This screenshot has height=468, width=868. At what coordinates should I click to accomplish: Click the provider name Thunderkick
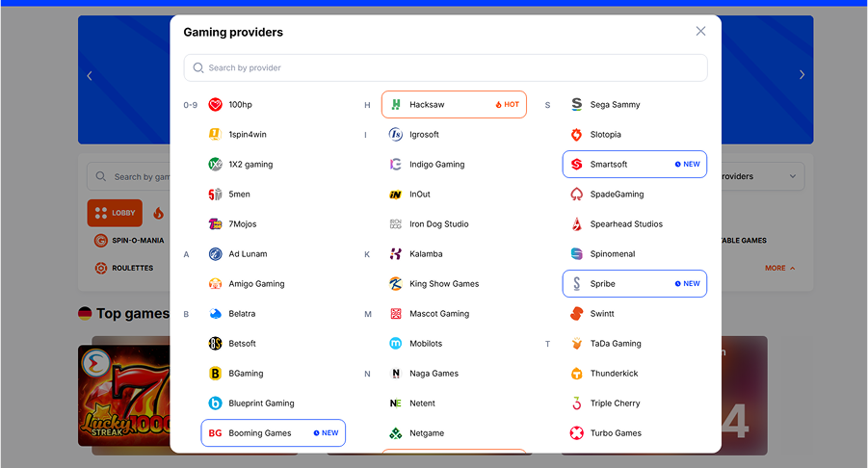tap(614, 374)
